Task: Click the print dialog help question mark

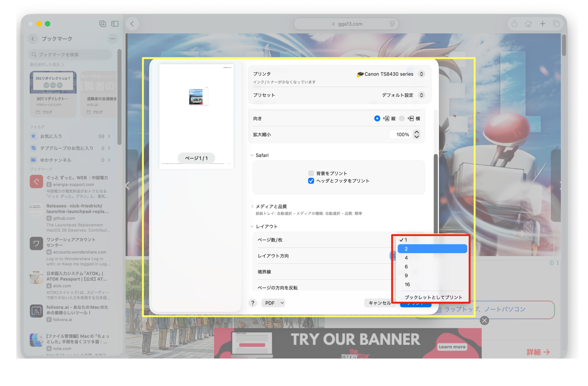Action: click(253, 303)
